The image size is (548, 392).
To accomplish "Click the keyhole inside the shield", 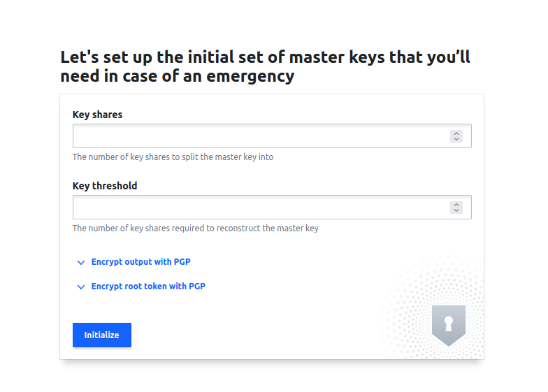I will tap(449, 324).
